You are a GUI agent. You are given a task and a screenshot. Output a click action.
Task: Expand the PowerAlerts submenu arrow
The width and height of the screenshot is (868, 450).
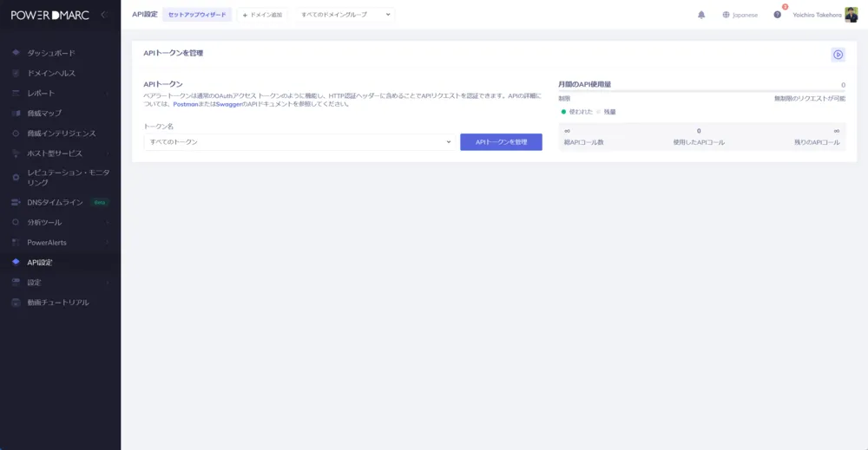[108, 242]
